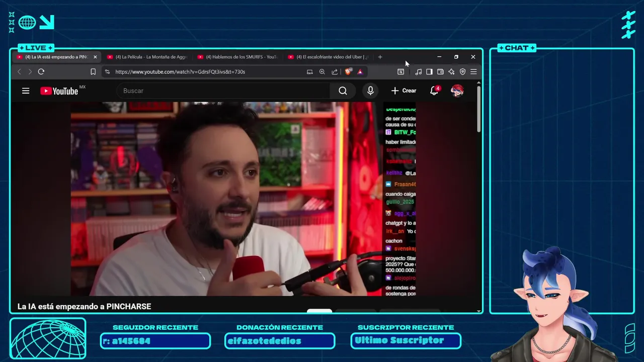Click the recent follower name 'a145684'

pos(131,341)
